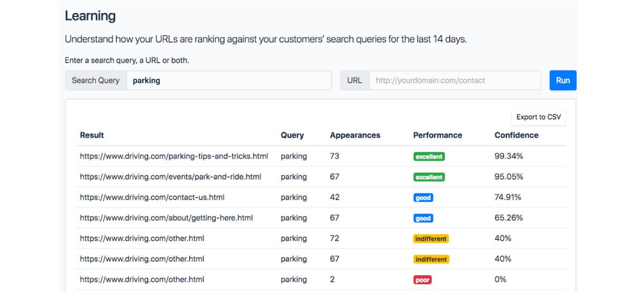Screen dimensions: 644x292
Task: Open the about/getting-here.html result URL
Action: point(166,218)
